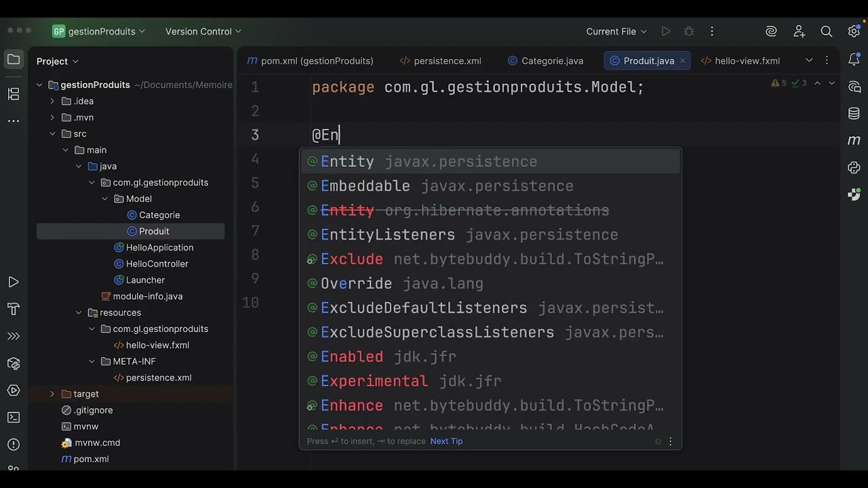This screenshot has width=868, height=488.
Task: Go to previous highlighted error arrow
Action: (817, 83)
